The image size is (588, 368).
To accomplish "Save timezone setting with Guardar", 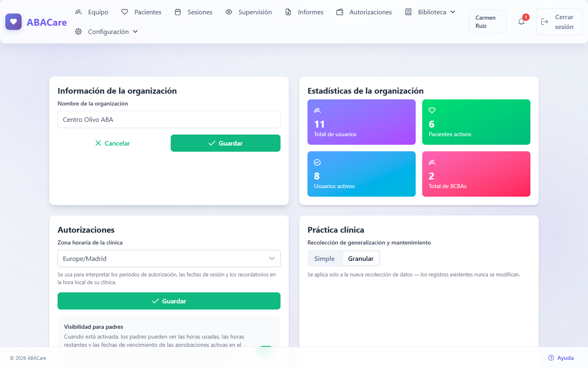I will [x=169, y=301].
